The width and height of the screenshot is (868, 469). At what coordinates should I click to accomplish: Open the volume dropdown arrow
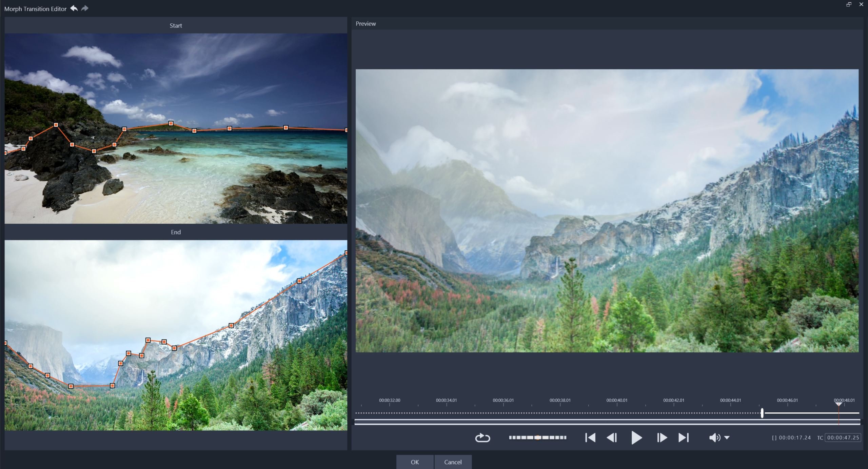(727, 437)
